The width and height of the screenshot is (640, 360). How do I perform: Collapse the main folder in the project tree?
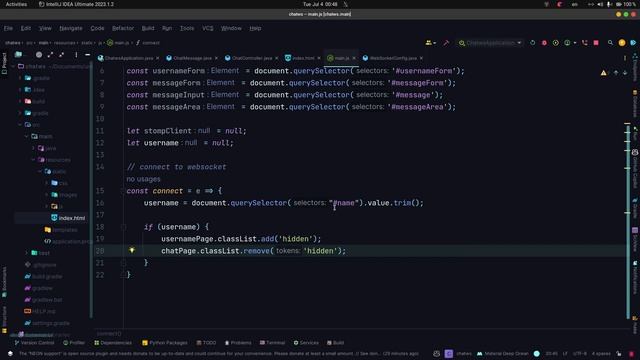(x=27, y=136)
